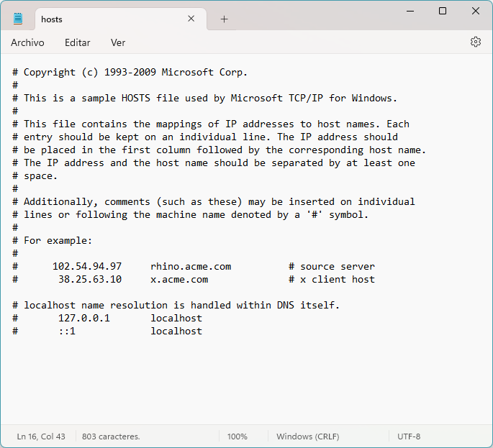Screen dimensions: 493x448
Task: Click the Windows (CRLF) line ending indicator
Action: point(307,436)
